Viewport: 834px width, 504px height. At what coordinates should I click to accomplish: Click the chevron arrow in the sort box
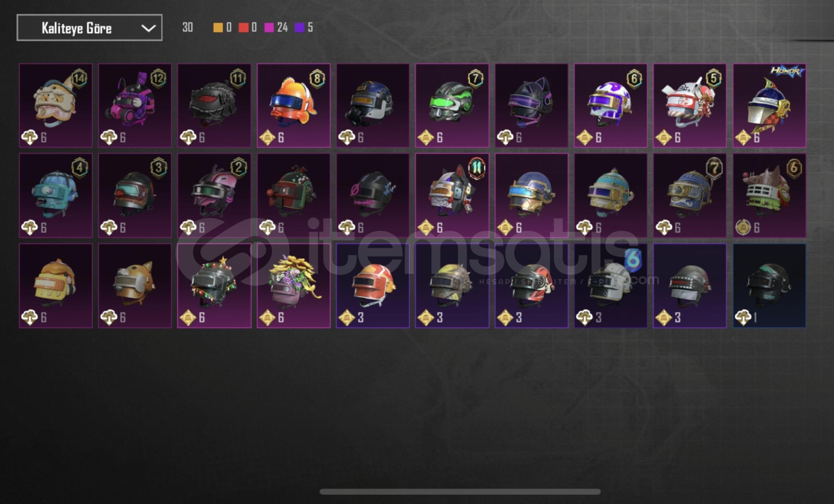coord(148,28)
